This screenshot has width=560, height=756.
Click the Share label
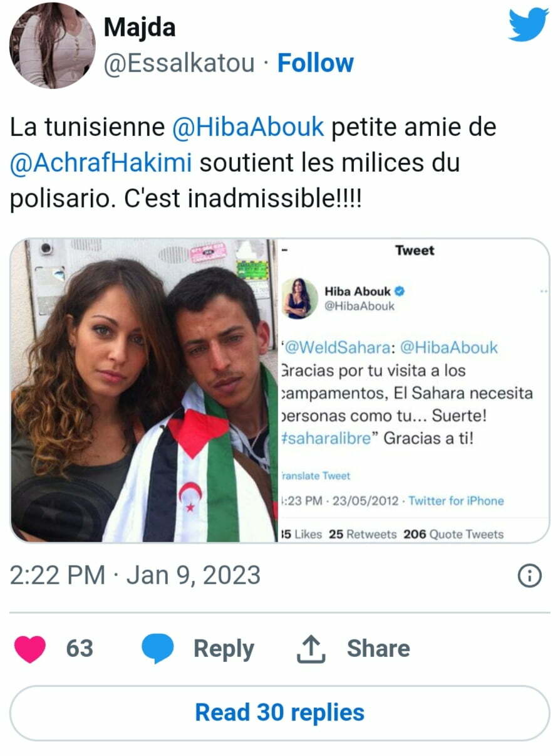(x=378, y=649)
